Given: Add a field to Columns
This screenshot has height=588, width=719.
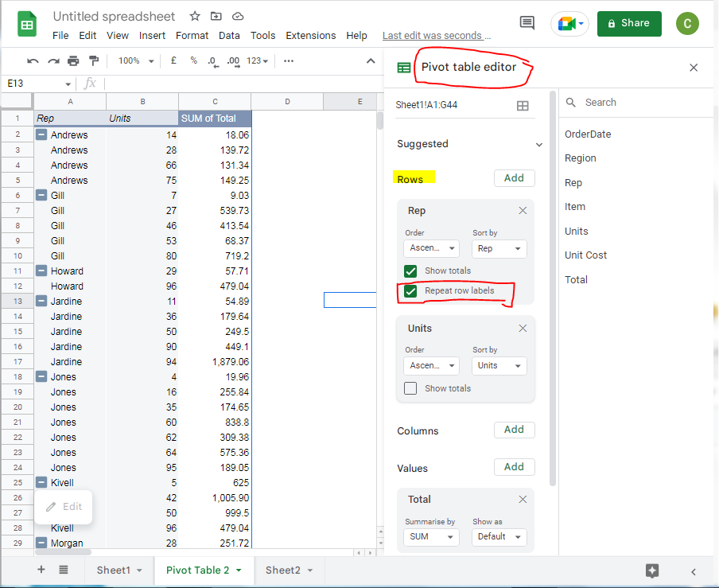Looking at the screenshot, I should click(514, 430).
